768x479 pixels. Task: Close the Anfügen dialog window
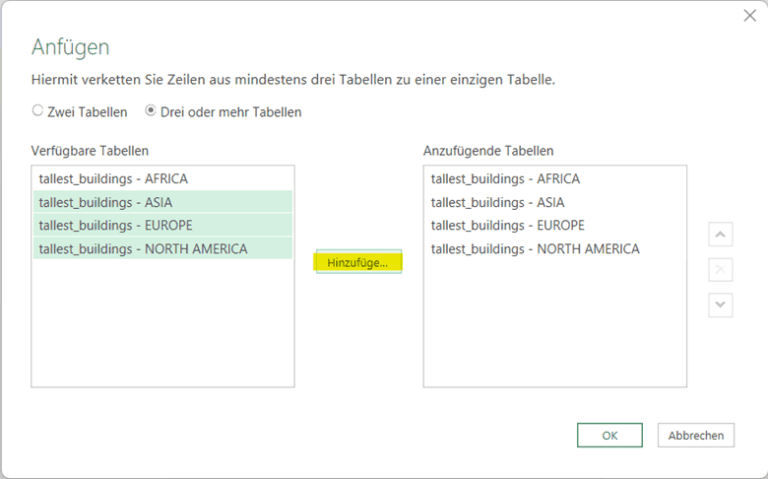point(750,15)
